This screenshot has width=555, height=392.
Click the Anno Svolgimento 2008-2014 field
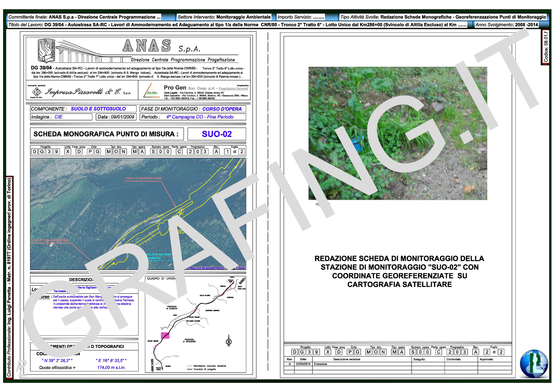point(506,25)
